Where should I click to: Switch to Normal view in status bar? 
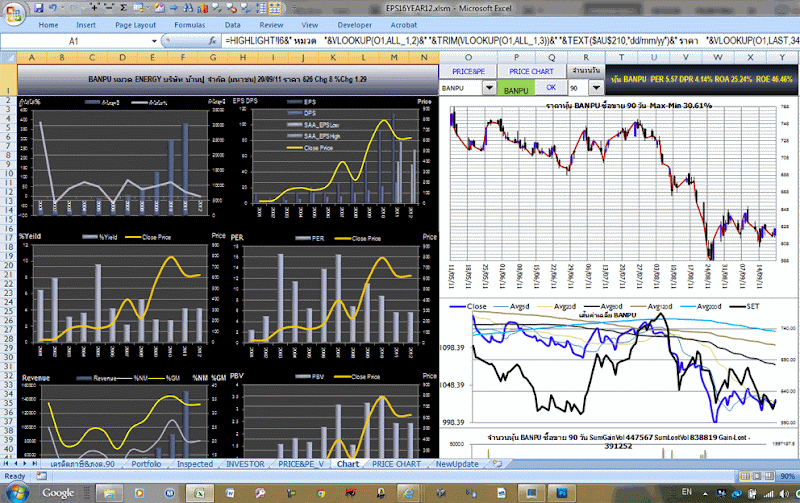[x=745, y=476]
